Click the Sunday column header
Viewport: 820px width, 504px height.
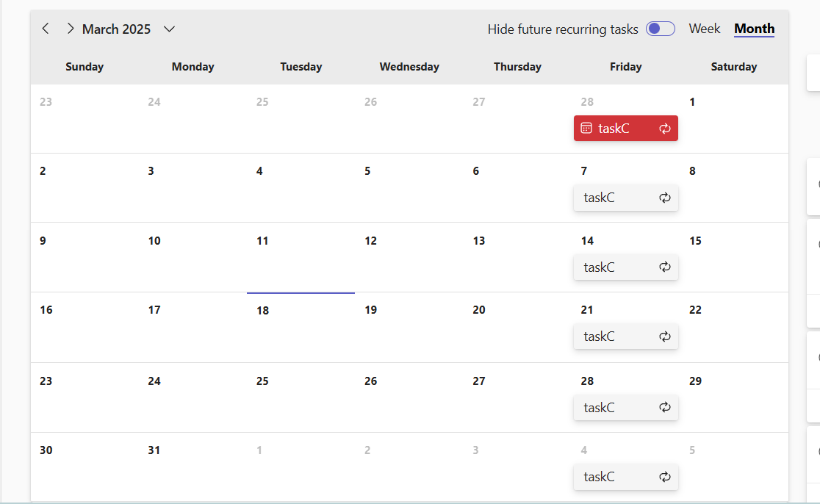84,67
